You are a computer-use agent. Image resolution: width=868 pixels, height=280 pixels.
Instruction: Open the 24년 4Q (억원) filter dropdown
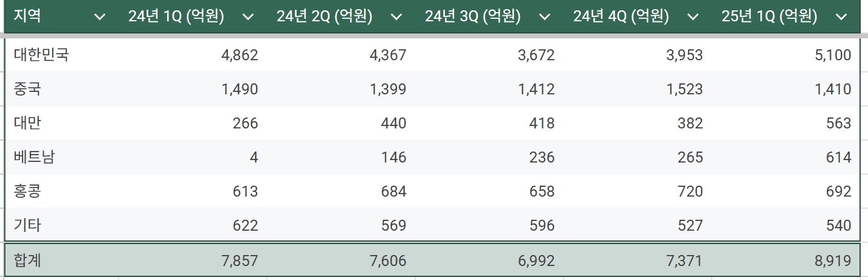[693, 18]
